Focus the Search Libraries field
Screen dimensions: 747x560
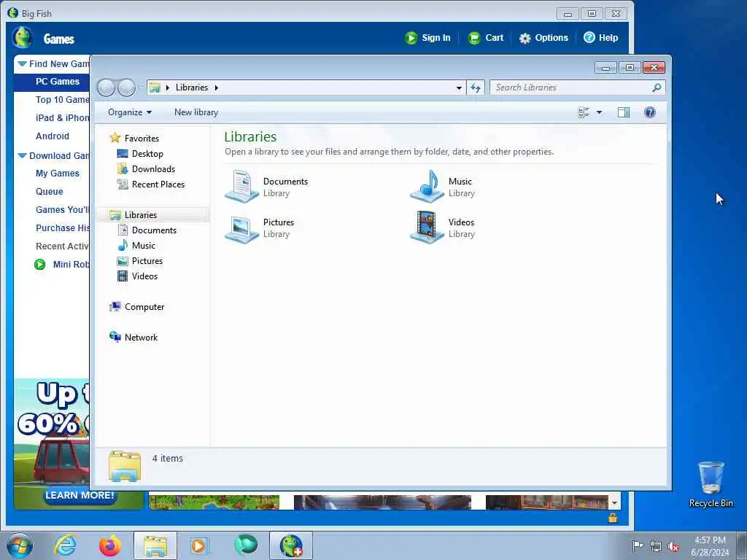[578, 87]
